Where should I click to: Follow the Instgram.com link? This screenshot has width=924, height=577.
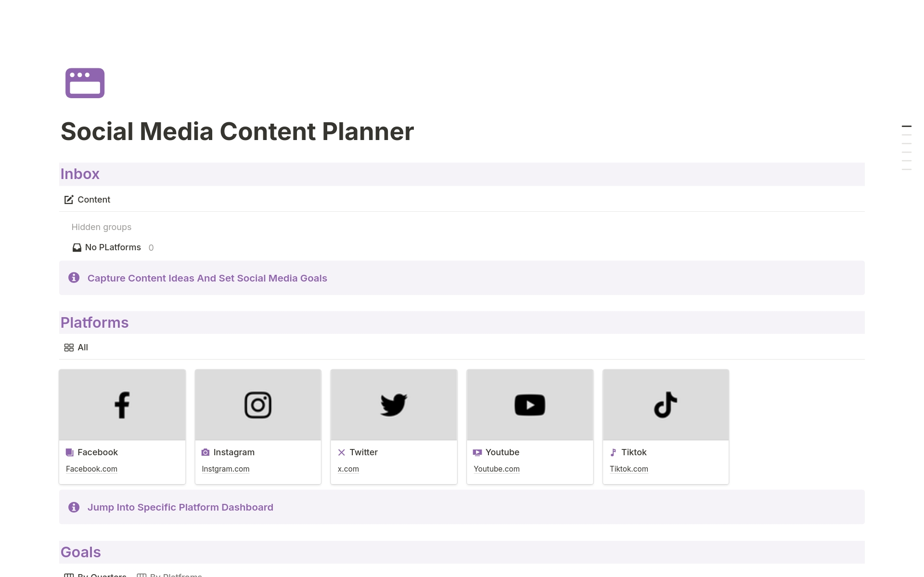[226, 469]
